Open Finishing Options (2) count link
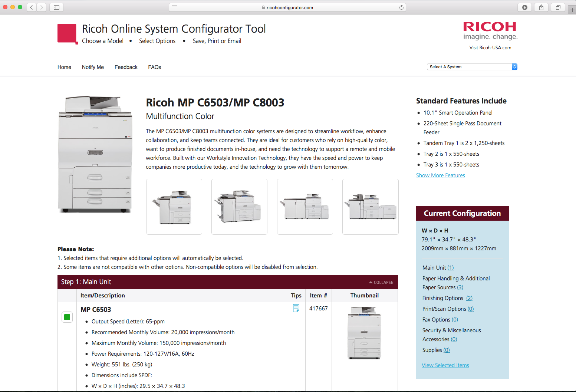The height and width of the screenshot is (392, 576). (x=470, y=298)
